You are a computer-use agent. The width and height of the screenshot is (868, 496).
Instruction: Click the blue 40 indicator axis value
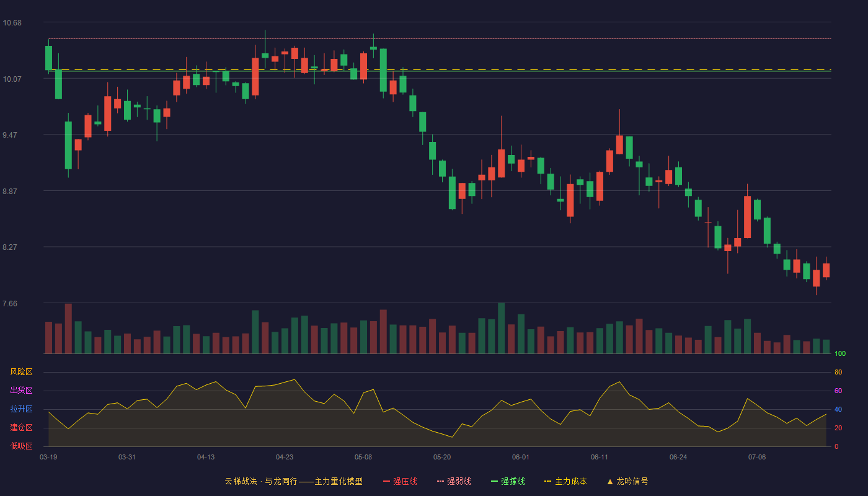pyautogui.click(x=838, y=409)
